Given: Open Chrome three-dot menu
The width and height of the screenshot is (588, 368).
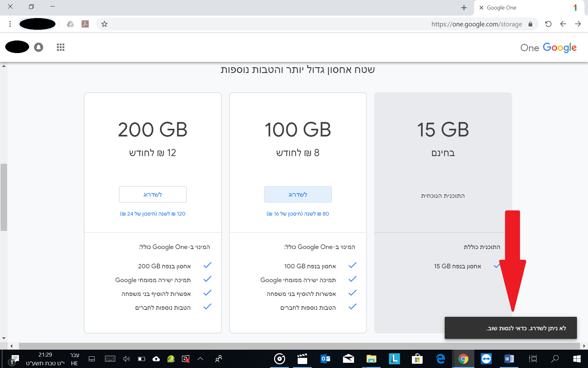Looking at the screenshot, I should (10, 24).
